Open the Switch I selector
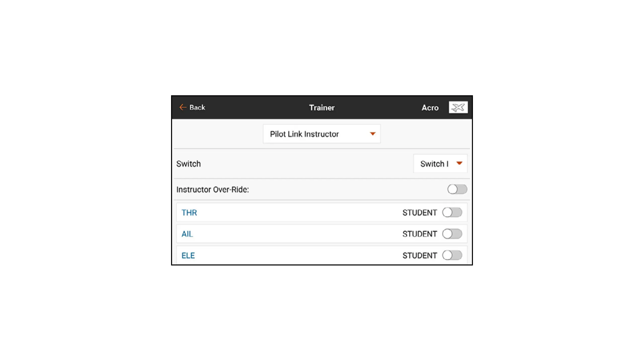The image size is (644, 362). [x=440, y=164]
